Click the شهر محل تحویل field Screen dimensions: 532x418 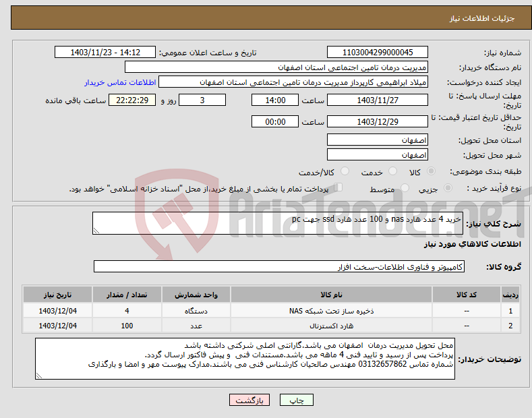[x=378, y=154]
